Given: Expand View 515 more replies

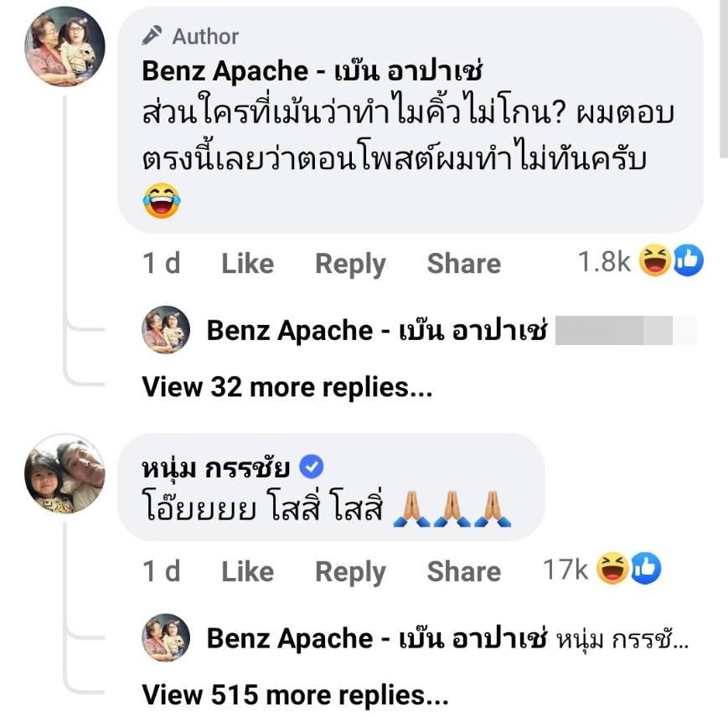Looking at the screenshot, I should (295, 694).
